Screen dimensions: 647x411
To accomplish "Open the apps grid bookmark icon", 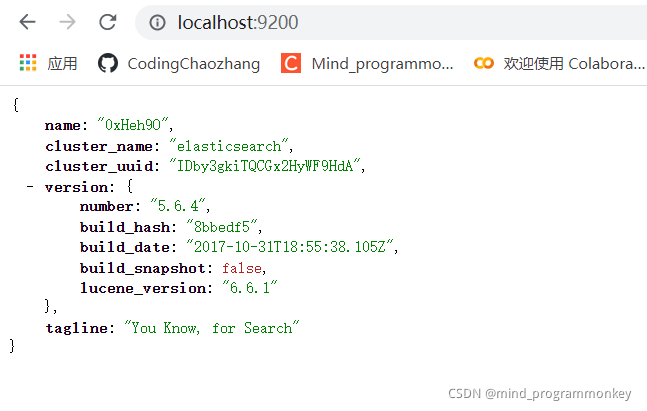I will coord(28,63).
